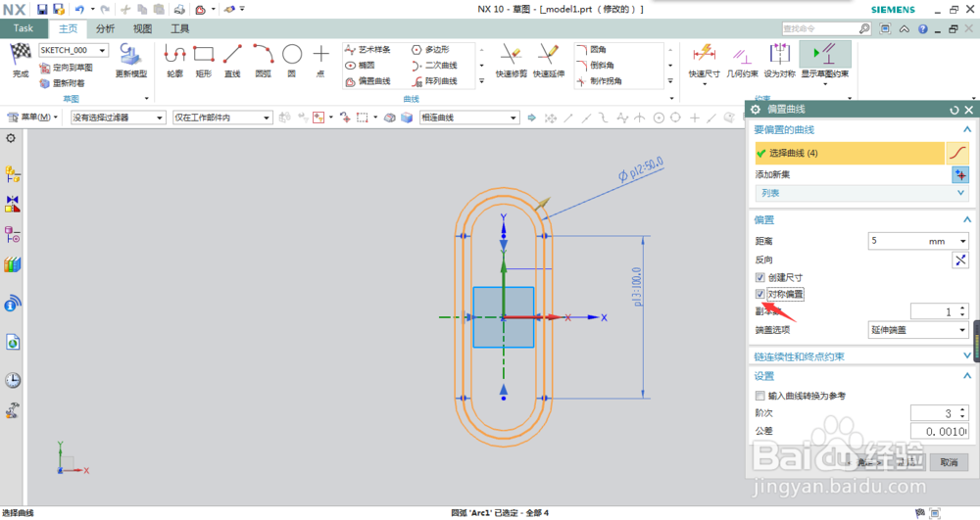The width and height of the screenshot is (980, 520).
Task: Reset the 偏置曲线 dialog with reset icon
Action: click(x=954, y=110)
